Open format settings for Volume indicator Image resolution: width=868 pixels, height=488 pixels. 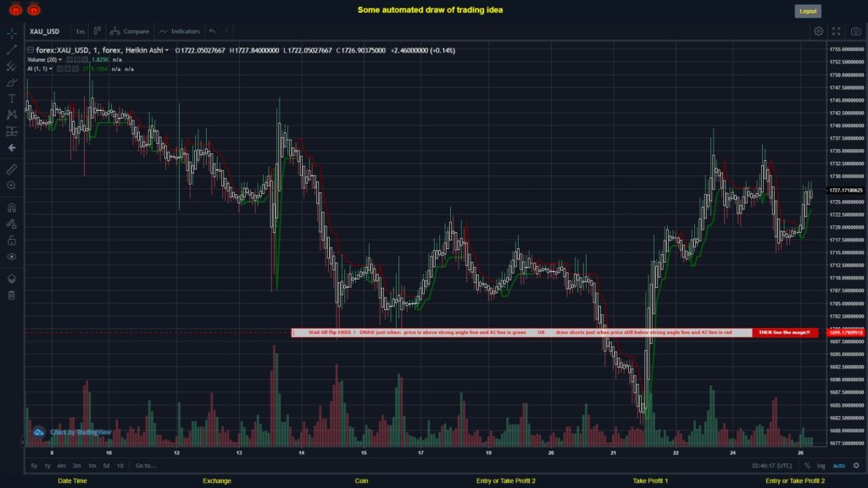pos(77,60)
